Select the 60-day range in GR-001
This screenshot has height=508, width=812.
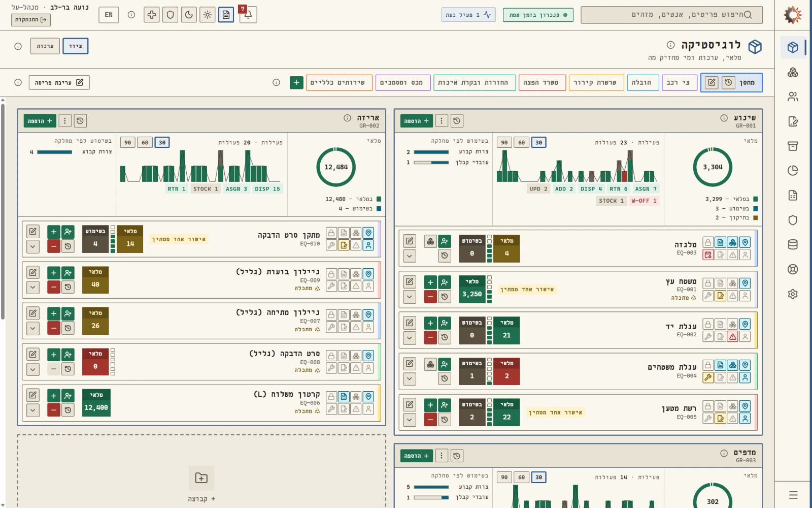click(522, 142)
